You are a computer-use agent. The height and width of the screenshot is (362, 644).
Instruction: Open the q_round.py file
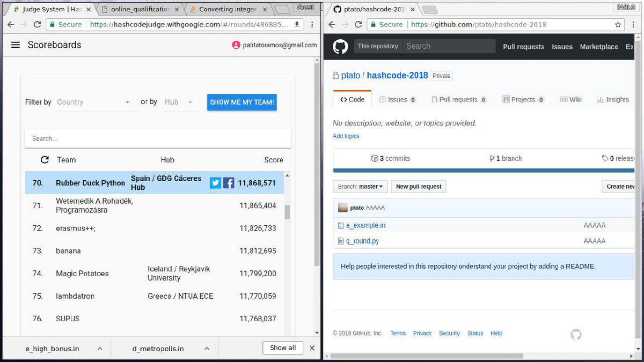coord(362,241)
